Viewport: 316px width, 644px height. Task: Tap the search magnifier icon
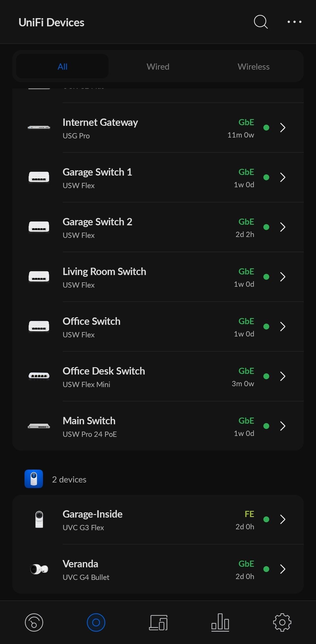pyautogui.click(x=261, y=22)
